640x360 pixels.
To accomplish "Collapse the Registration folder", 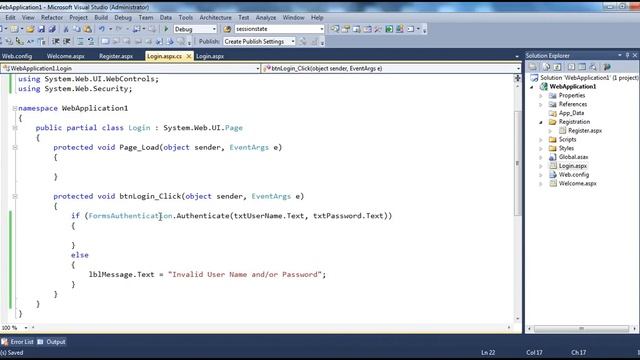I will 541,122.
